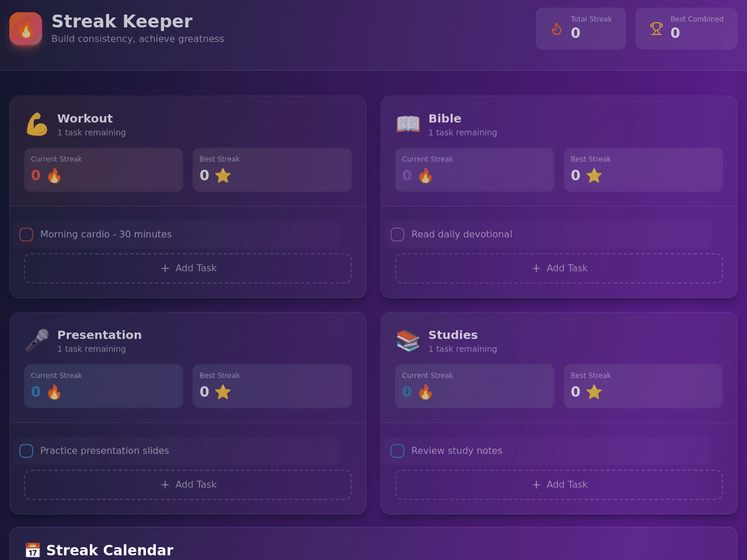The height and width of the screenshot is (560, 747).
Task: Click the 'Morning cardio - 30 minutes' label
Action: (x=106, y=235)
